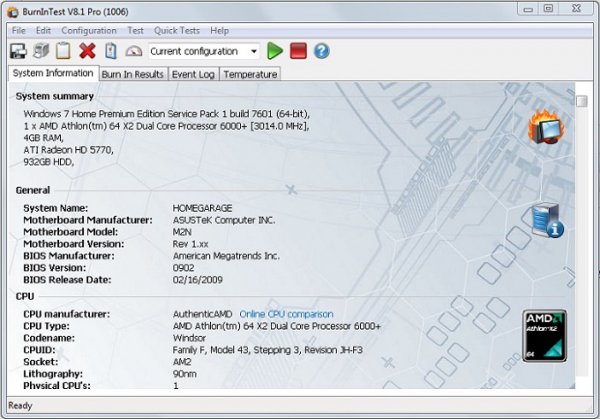This screenshot has height=419, width=600.
Task: Open the Configuration menu
Action: (89, 31)
